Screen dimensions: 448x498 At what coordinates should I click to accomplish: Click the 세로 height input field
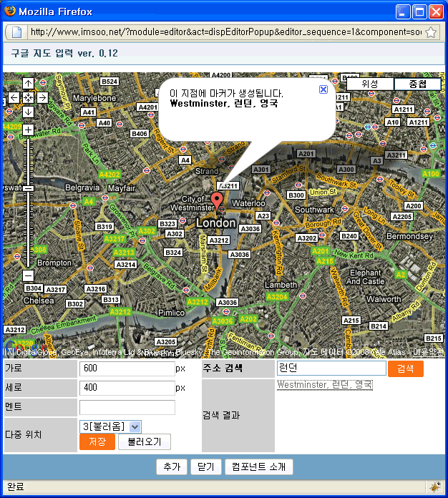pyautogui.click(x=127, y=388)
